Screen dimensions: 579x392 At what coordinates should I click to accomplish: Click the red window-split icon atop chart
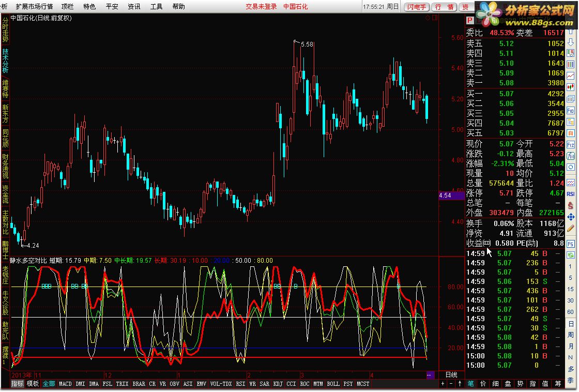(435, 18)
